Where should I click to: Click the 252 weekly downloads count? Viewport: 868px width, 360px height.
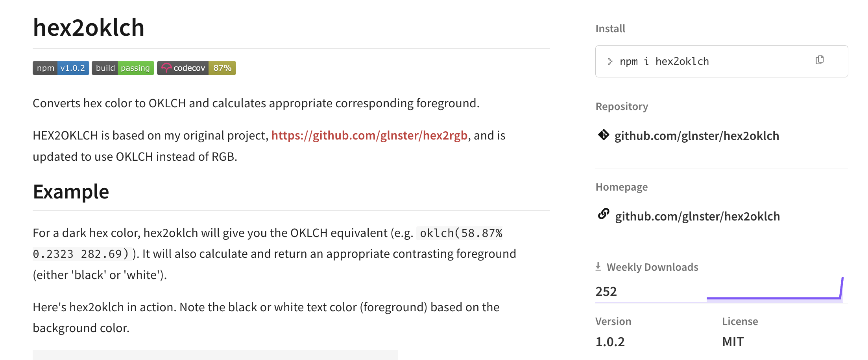tap(606, 292)
